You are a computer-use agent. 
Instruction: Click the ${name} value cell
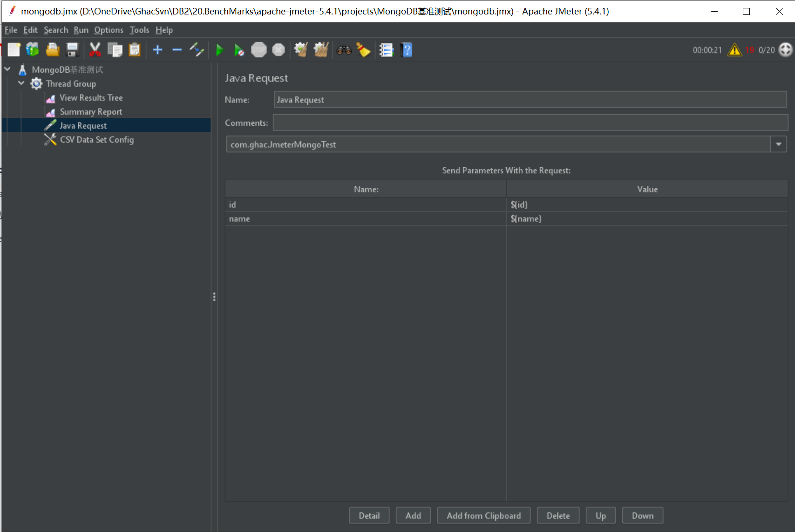point(647,218)
